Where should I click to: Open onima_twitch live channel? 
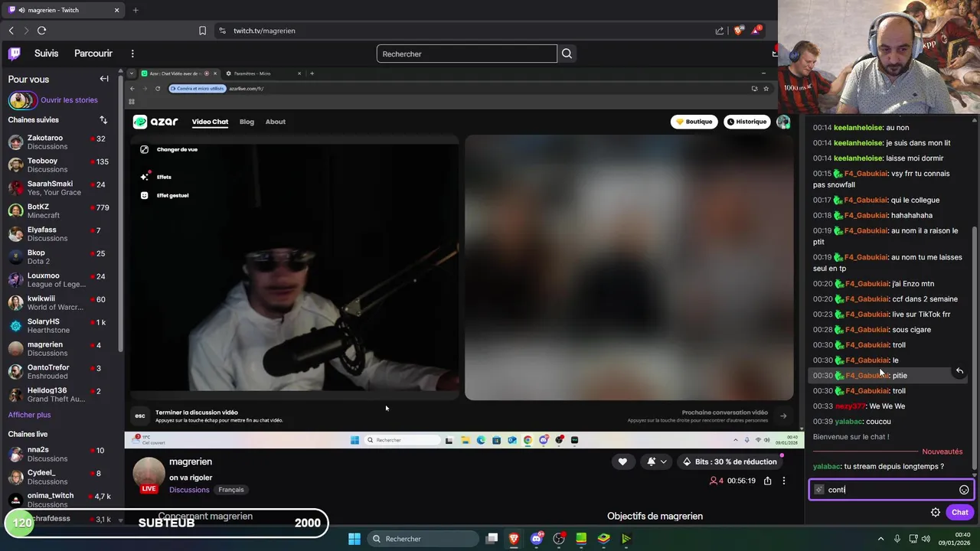60,500
